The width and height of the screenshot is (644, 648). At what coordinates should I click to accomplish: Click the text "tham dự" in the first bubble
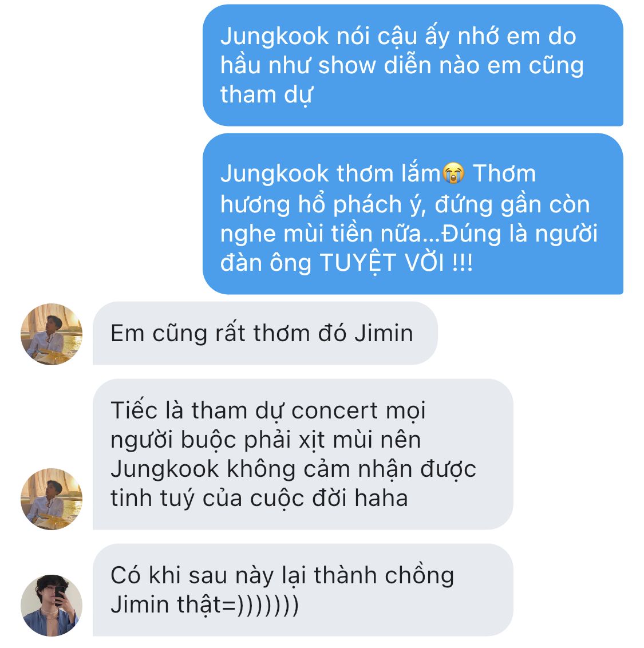pos(266,96)
